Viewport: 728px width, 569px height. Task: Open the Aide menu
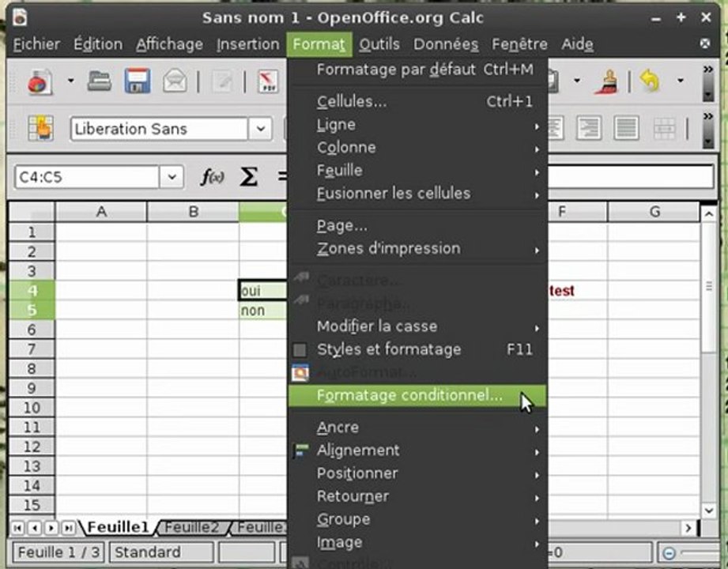click(577, 44)
